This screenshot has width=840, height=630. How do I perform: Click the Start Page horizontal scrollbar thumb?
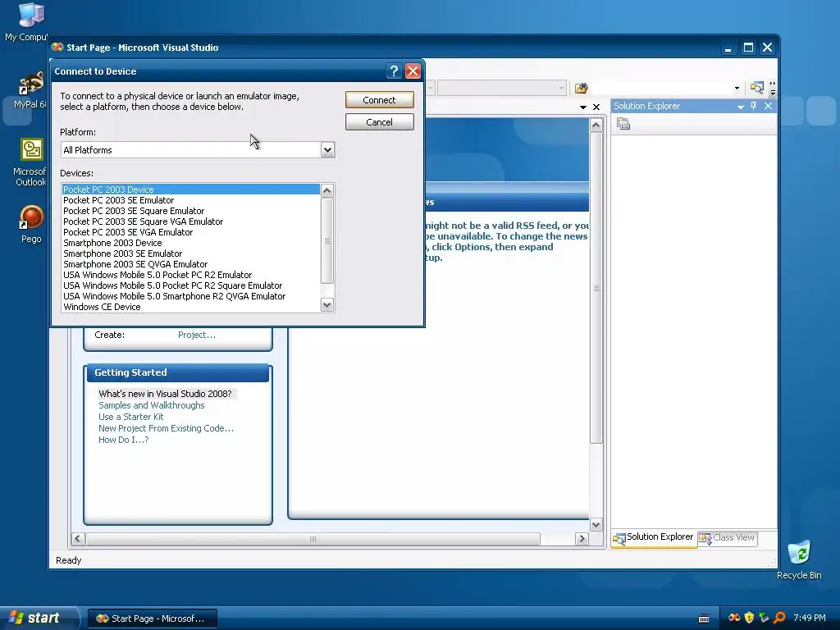click(x=313, y=538)
